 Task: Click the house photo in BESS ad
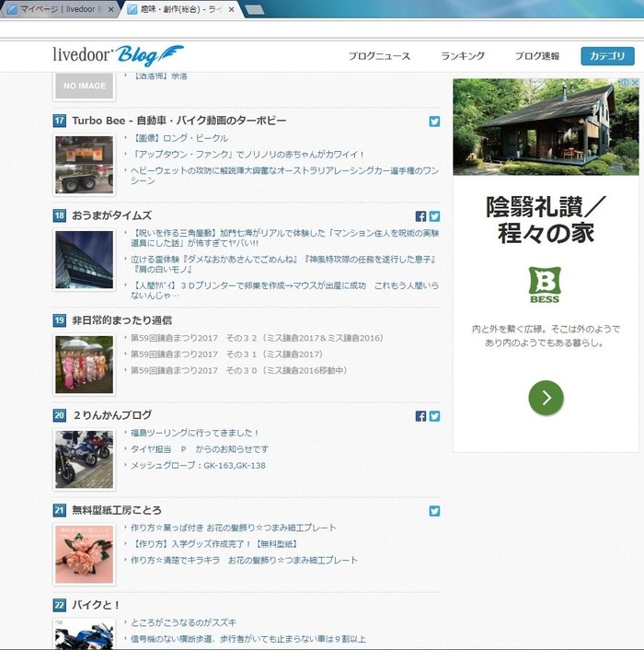click(x=546, y=126)
